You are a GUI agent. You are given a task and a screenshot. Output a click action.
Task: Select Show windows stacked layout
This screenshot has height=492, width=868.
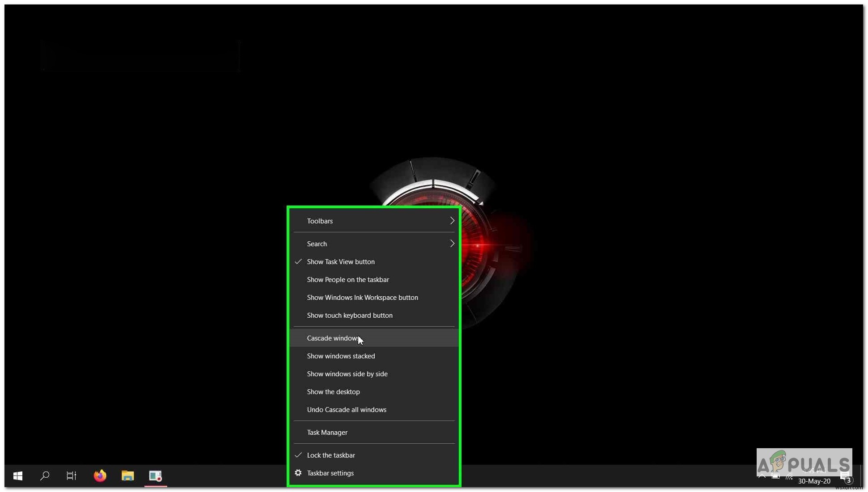340,356
